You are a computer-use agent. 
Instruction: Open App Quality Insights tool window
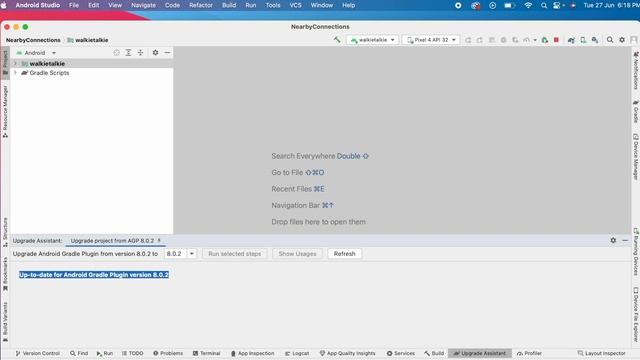(x=347, y=353)
